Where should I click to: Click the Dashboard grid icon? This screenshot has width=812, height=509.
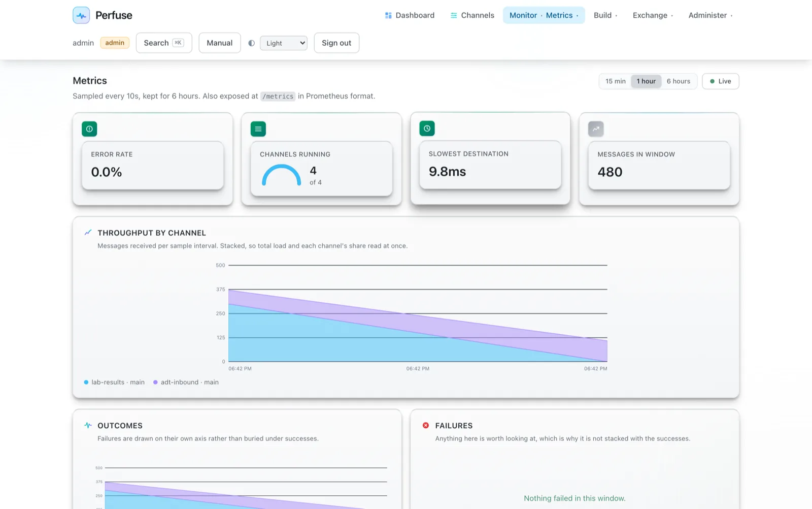[x=388, y=15]
